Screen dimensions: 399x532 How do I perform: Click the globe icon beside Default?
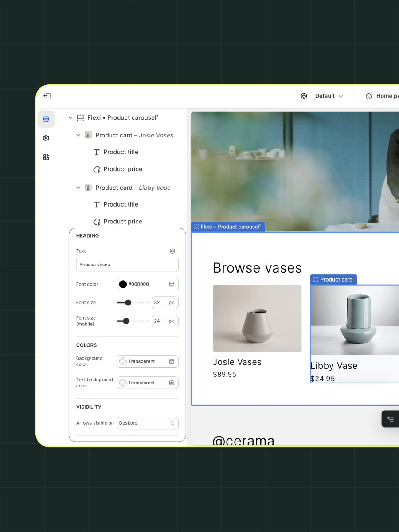(x=304, y=96)
